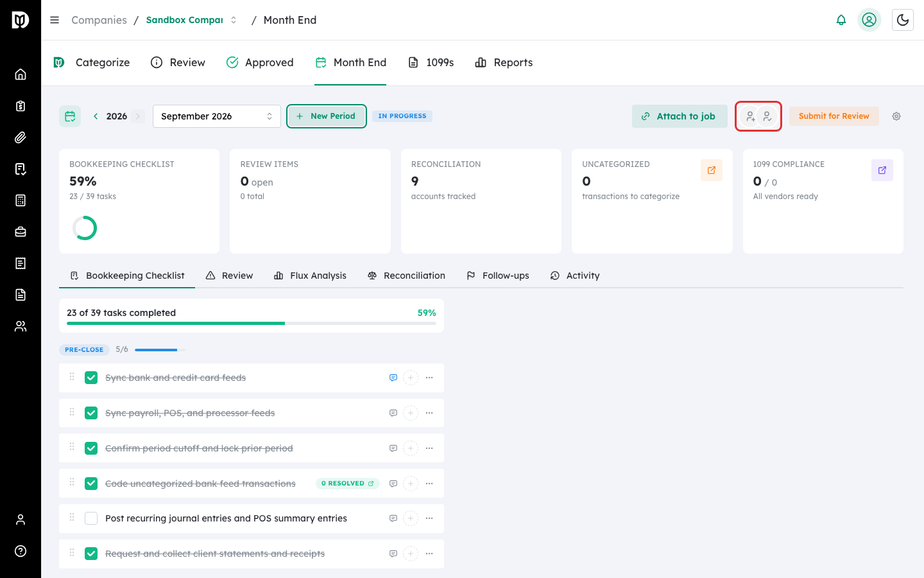This screenshot has height=578, width=924.
Task: Open more options for Sync bank feeds task
Action: [429, 378]
